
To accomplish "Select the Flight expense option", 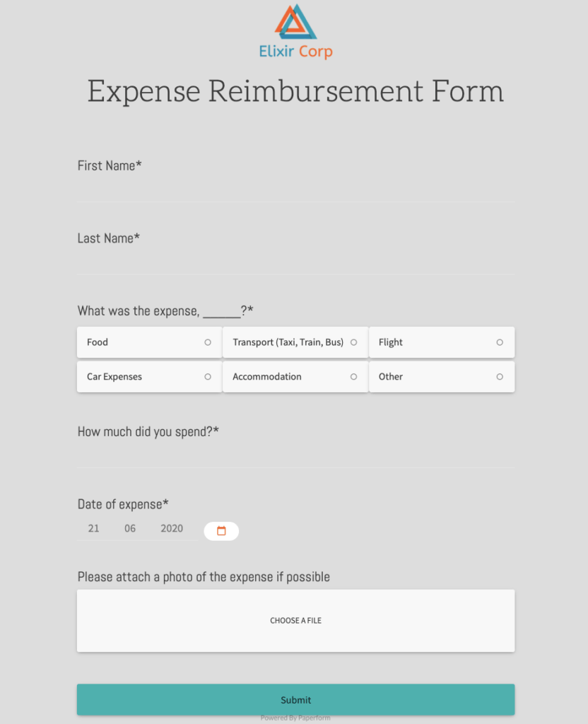I will coord(442,342).
